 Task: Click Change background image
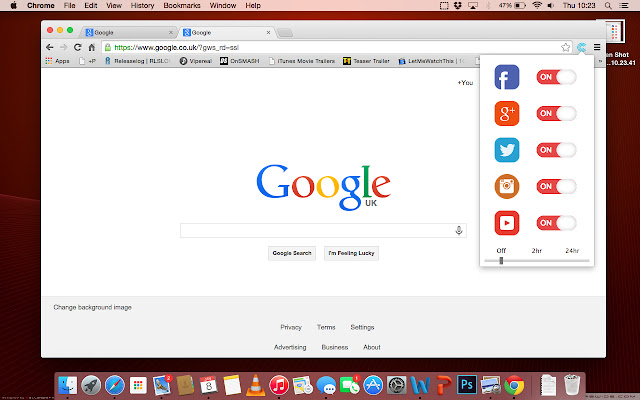click(x=93, y=307)
